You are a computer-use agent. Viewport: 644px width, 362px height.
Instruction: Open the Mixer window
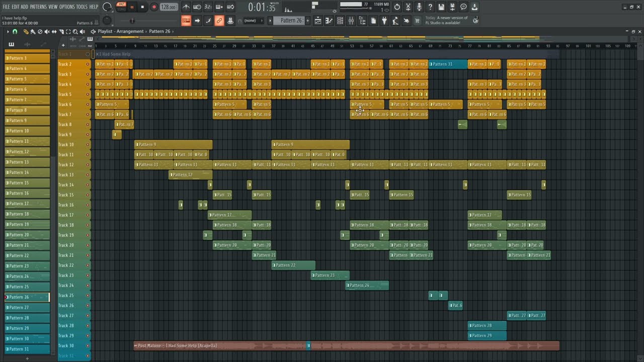351,21
